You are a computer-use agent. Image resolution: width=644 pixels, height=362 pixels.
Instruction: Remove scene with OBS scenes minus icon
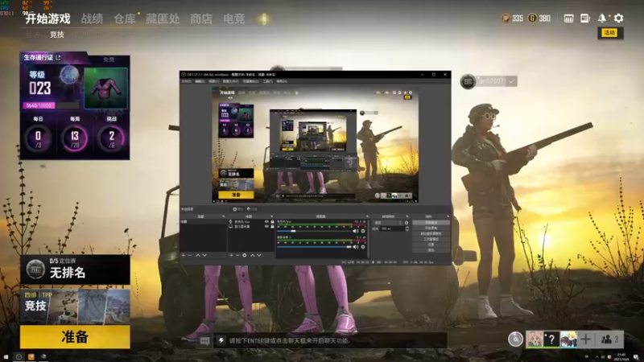(x=190, y=255)
